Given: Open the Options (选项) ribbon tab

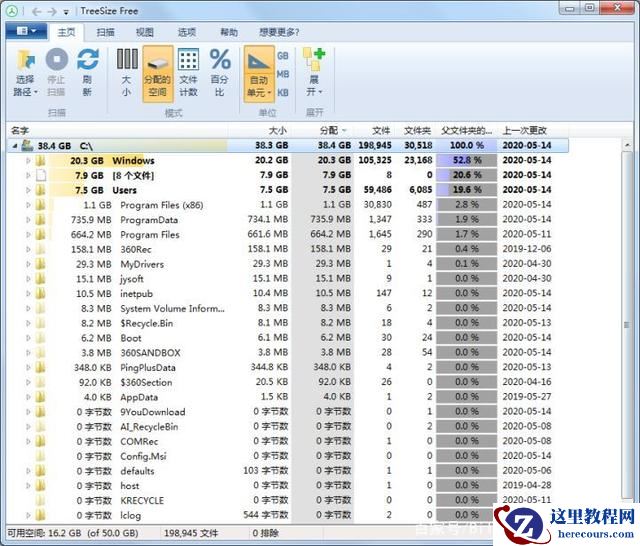Looking at the screenshot, I should 187,32.
